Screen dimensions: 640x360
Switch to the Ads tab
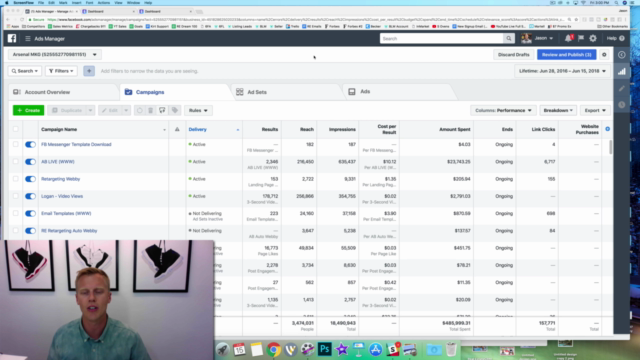click(x=365, y=92)
